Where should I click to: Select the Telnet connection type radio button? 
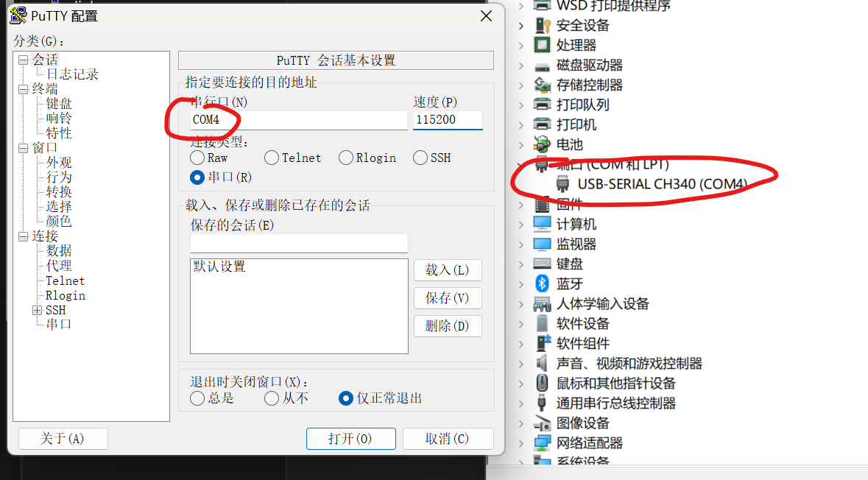point(271,158)
